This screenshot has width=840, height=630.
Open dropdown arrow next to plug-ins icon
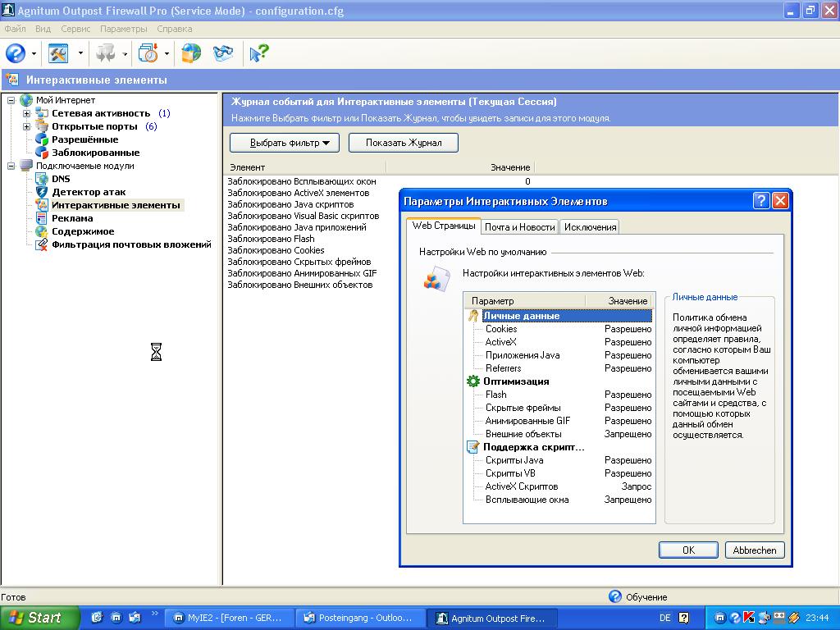pyautogui.click(x=125, y=53)
